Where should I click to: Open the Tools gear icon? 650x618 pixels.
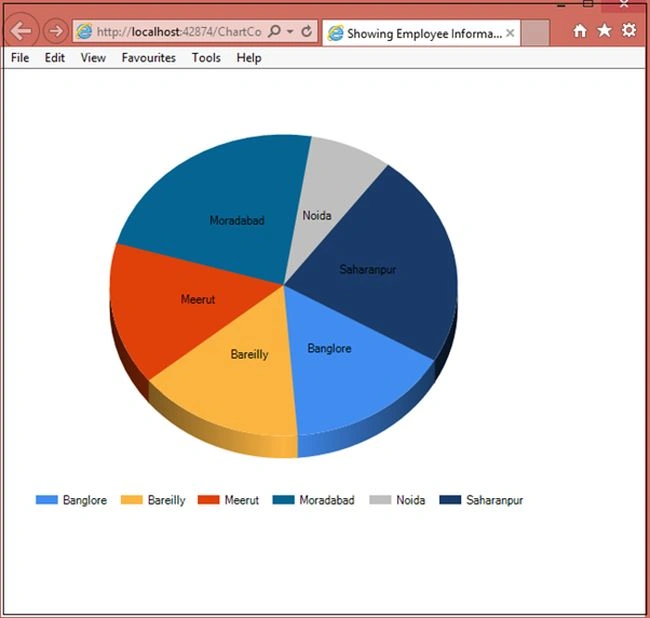tap(629, 30)
